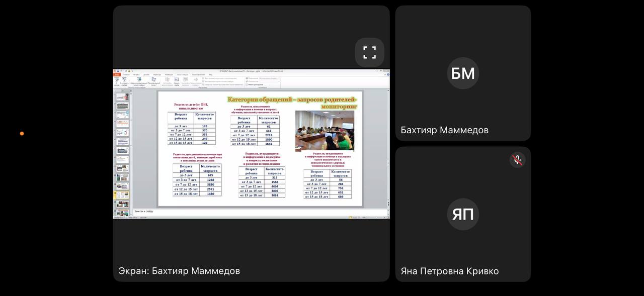644x296 pixels.
Task: Open Broadcast Slide Show in the ribbon
Action: click(139, 80)
